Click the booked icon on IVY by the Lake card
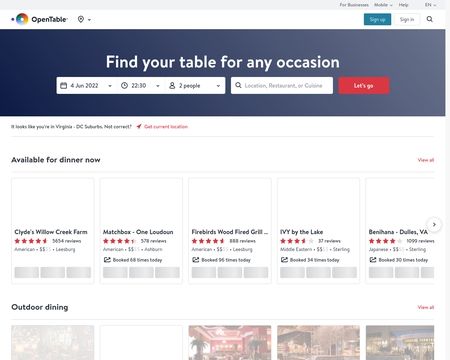This screenshot has width=450, height=360. (x=284, y=260)
